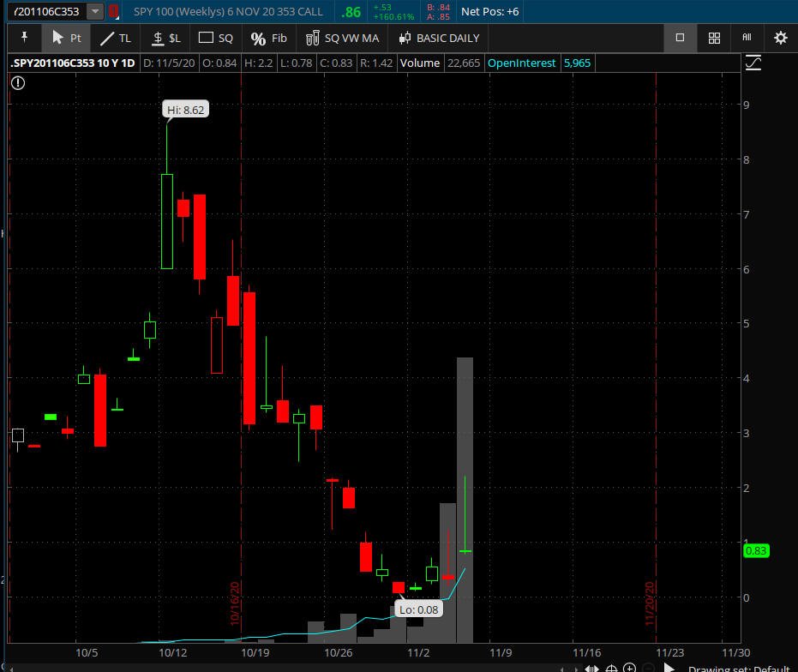
Task: Choose the $L price level tool
Action: (x=166, y=38)
